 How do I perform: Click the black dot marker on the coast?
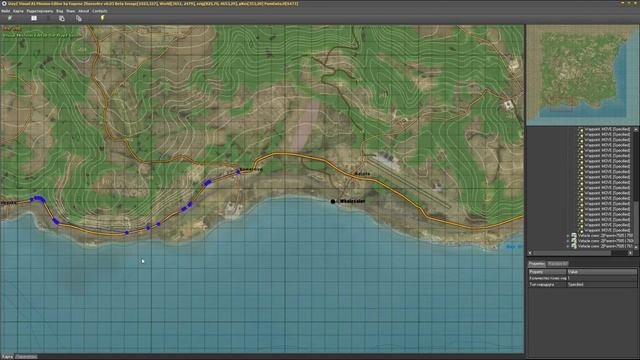[333, 201]
